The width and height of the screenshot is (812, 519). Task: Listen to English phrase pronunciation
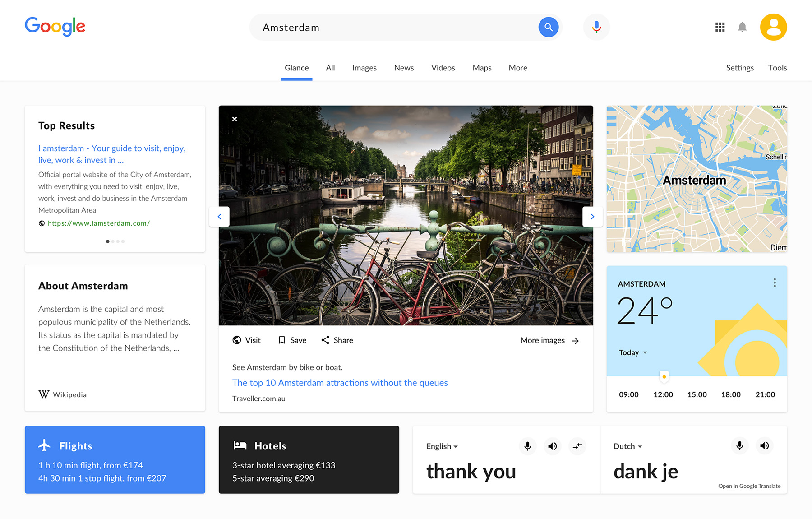coord(552,446)
